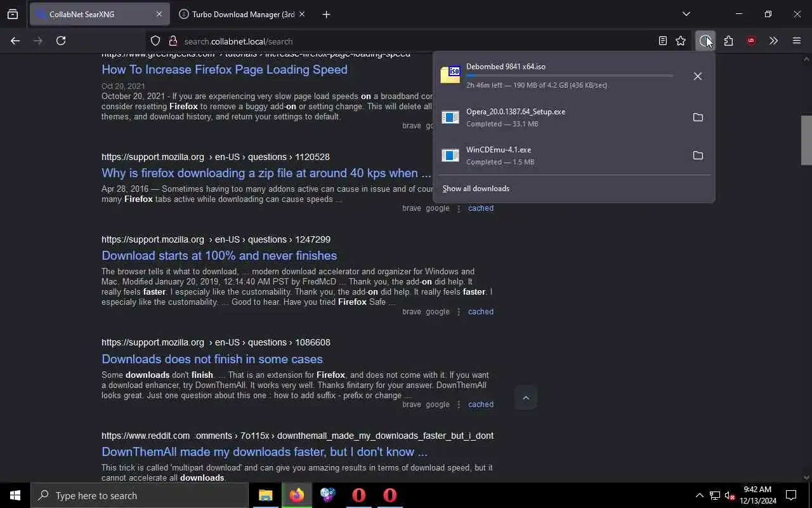Viewport: 812px width, 508px height.
Task: Close the Turbo Download Manager tab
Action: tap(302, 14)
